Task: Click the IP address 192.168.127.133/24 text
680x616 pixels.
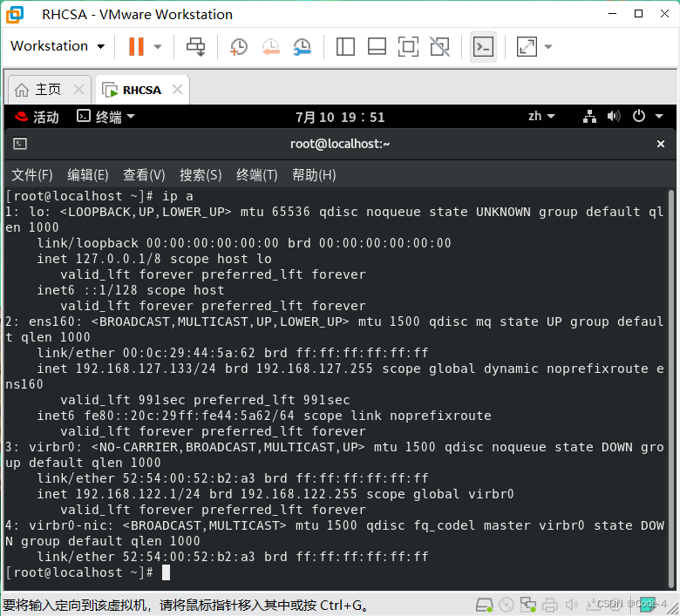Action: 146,369
